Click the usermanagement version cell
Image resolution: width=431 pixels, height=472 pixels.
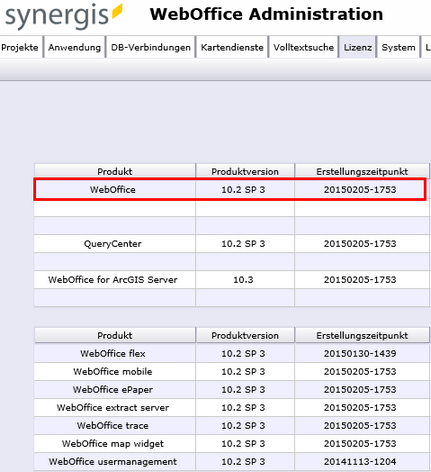click(x=245, y=461)
